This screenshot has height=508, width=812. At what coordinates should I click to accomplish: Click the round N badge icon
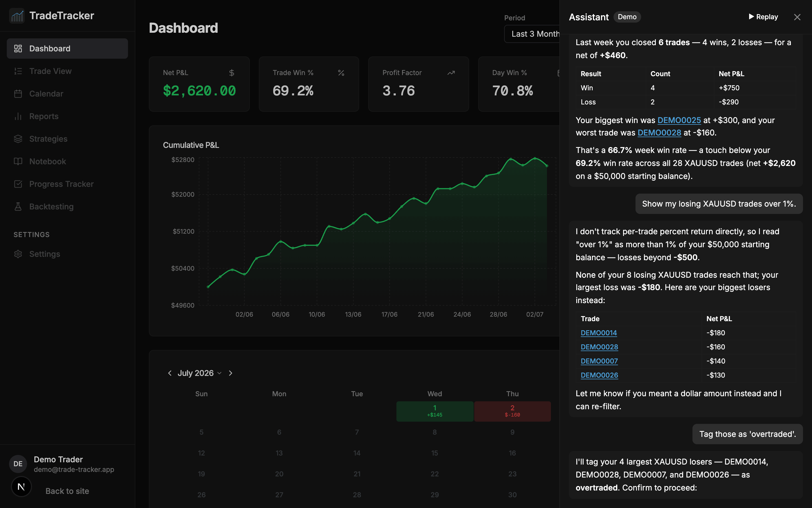[x=21, y=487]
